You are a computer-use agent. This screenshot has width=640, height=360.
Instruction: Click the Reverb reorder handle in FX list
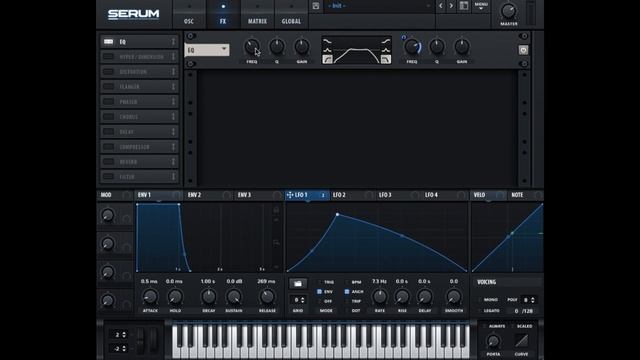point(173,162)
